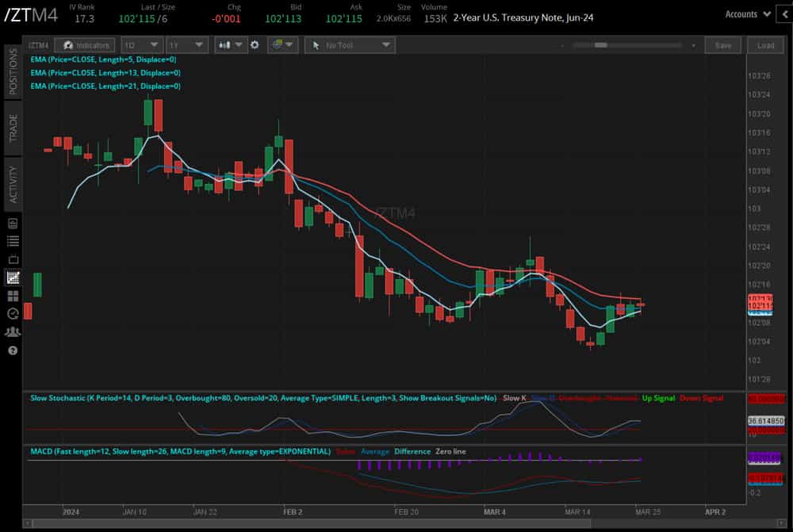The image size is (793, 532).
Task: Open the chart settings gear icon
Action: 254,45
